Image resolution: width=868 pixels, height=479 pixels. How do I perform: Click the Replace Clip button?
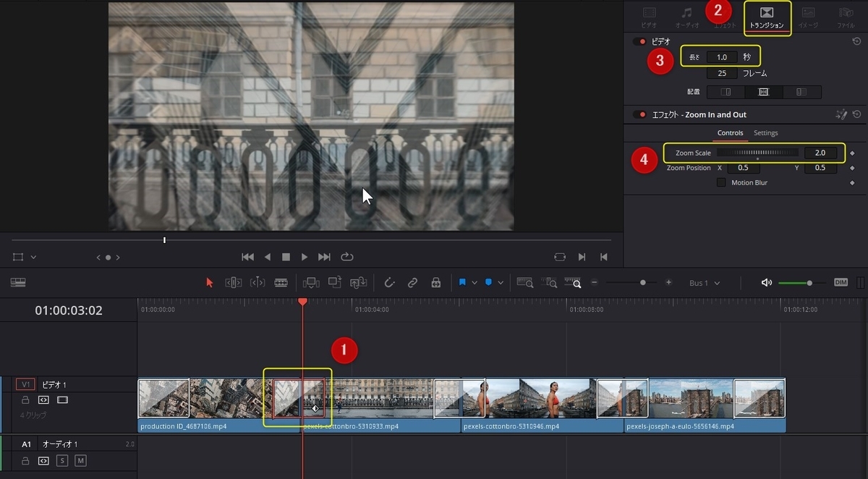[x=359, y=283]
